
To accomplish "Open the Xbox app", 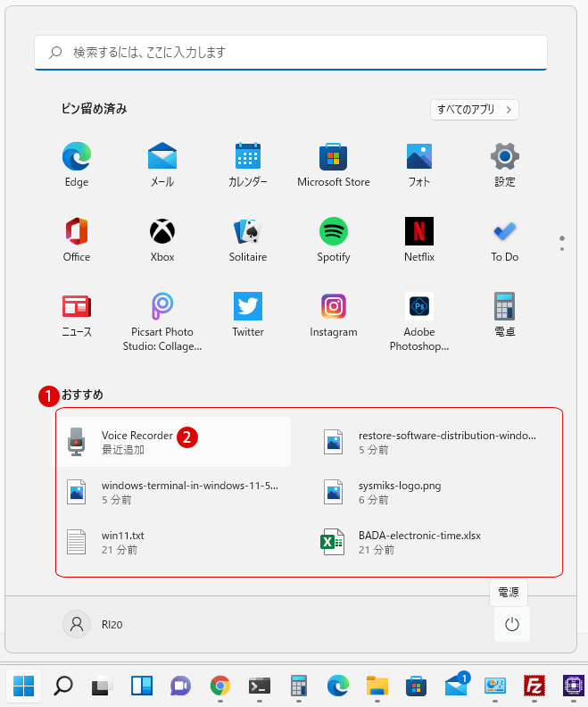I will pyautogui.click(x=162, y=239).
